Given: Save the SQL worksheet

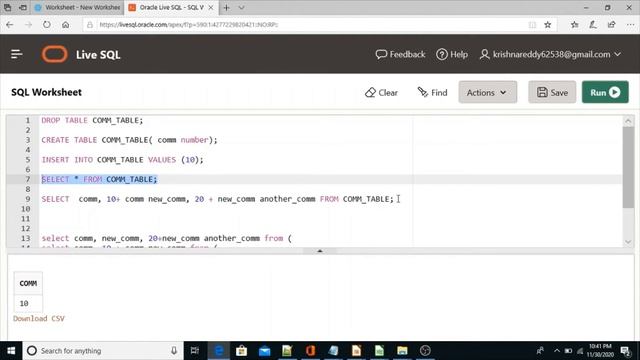Looking at the screenshot, I should [552, 92].
